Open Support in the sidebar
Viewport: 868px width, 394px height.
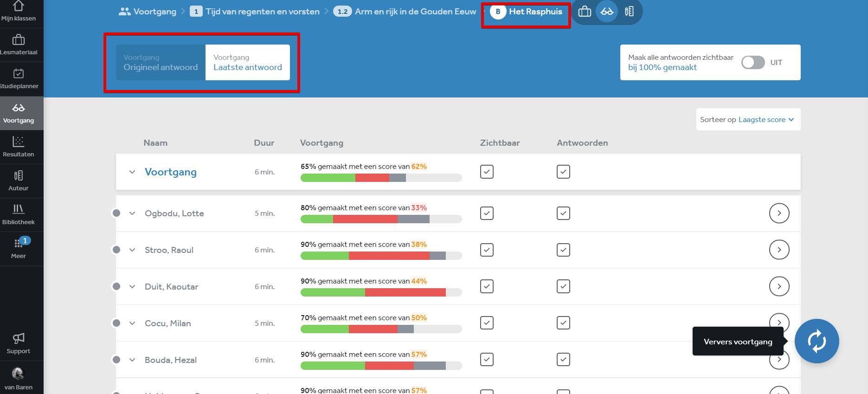19,344
